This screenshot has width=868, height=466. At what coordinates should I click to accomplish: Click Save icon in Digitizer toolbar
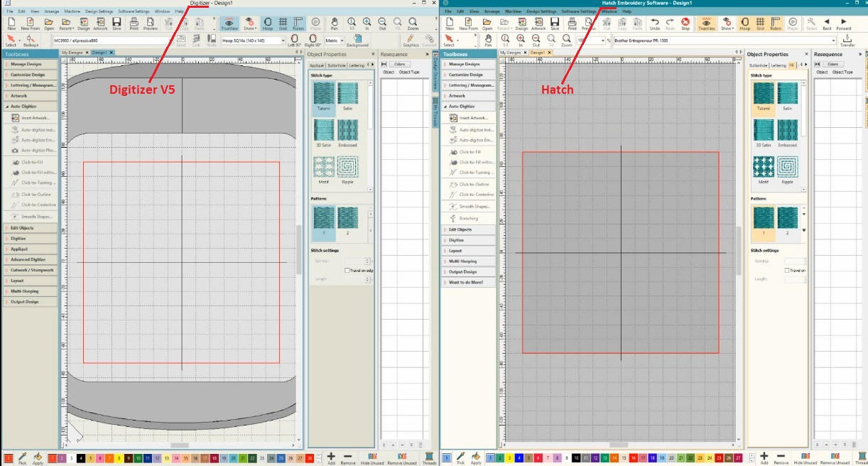point(116,23)
